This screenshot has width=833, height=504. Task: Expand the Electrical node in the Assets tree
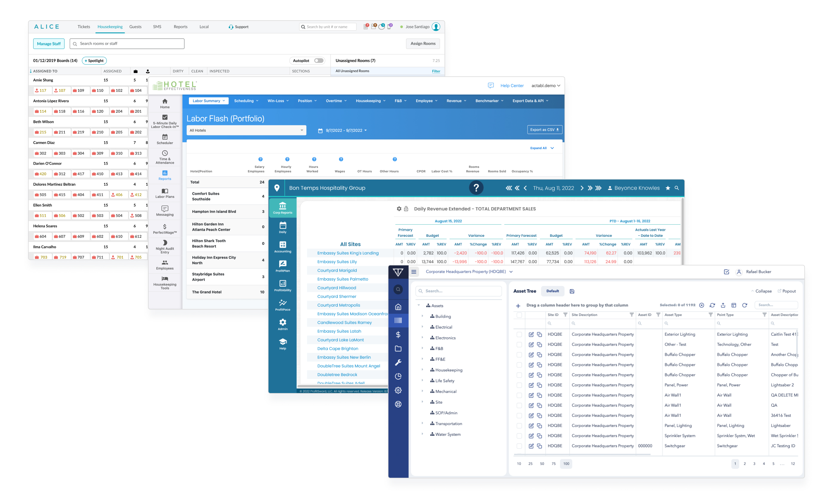click(x=422, y=327)
